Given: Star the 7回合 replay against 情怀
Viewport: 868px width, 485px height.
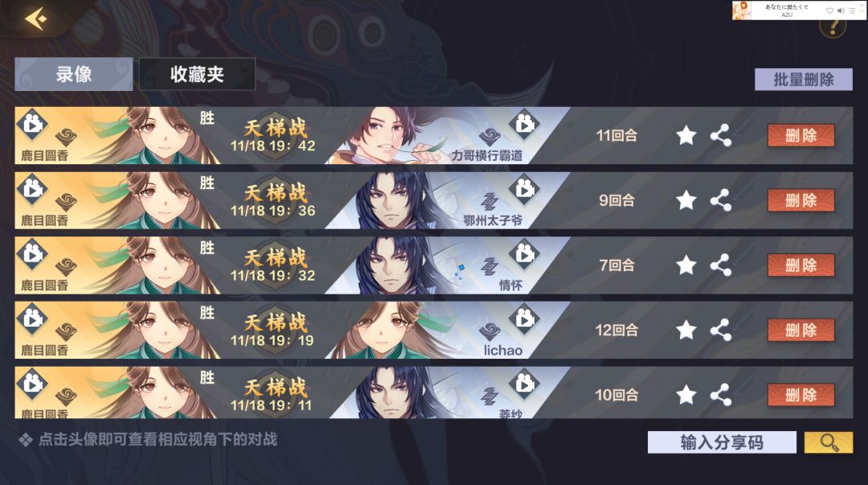Looking at the screenshot, I should click(686, 265).
